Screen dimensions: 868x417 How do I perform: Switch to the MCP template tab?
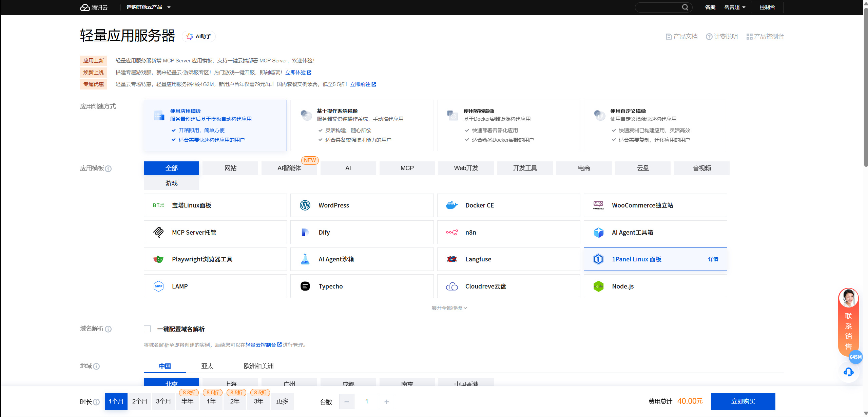[407, 168]
